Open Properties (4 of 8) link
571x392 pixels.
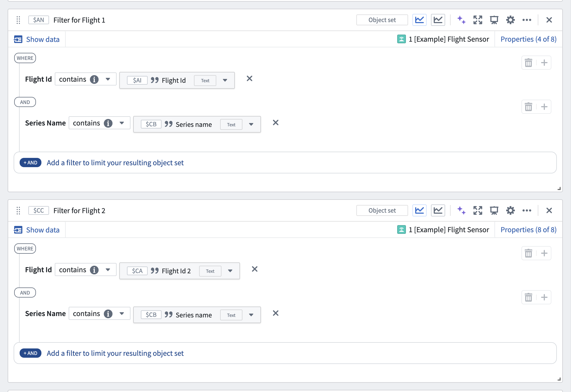pyautogui.click(x=529, y=39)
